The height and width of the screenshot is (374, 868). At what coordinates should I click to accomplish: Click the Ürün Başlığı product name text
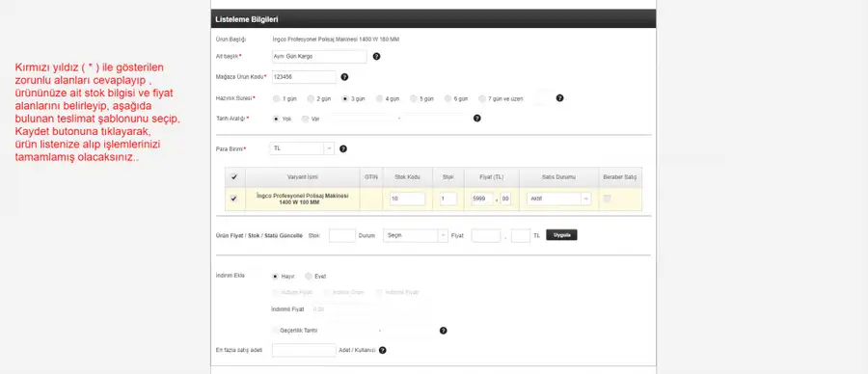click(336, 40)
